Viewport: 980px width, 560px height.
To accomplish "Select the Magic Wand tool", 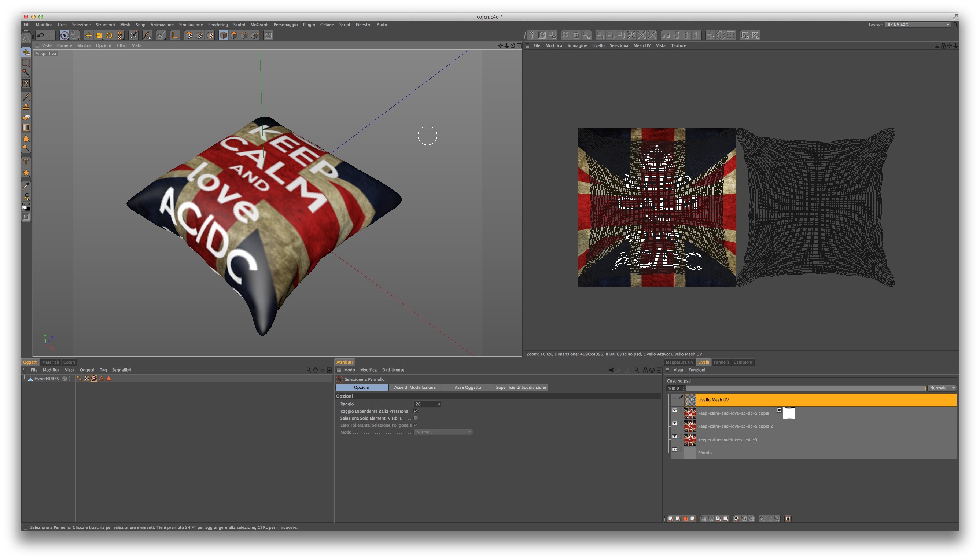I will [x=26, y=72].
